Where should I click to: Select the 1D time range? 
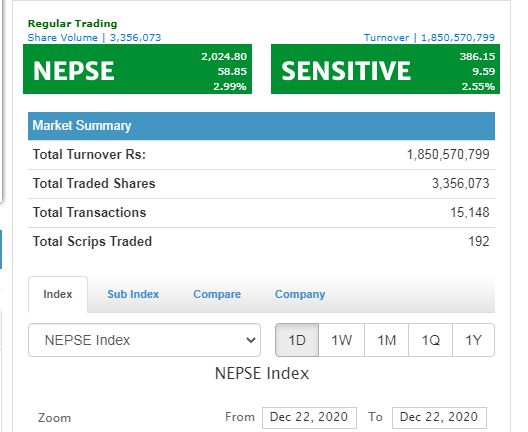pyautogui.click(x=297, y=340)
